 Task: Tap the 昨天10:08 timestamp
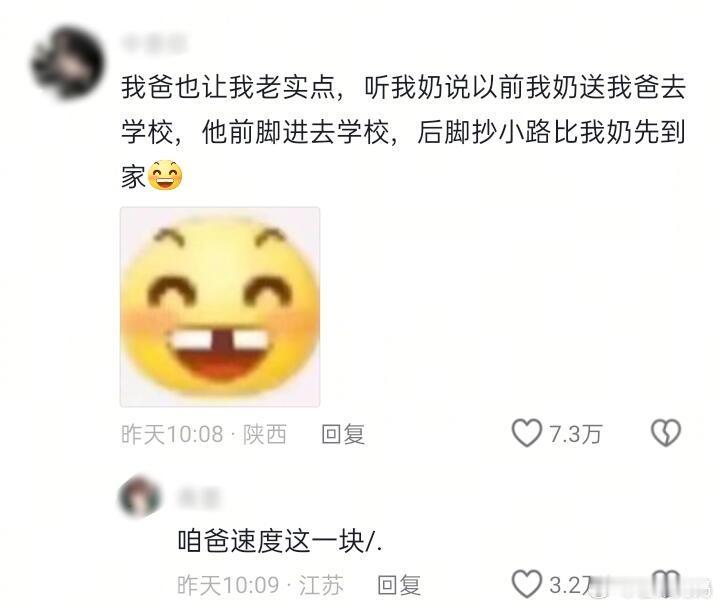(x=172, y=434)
